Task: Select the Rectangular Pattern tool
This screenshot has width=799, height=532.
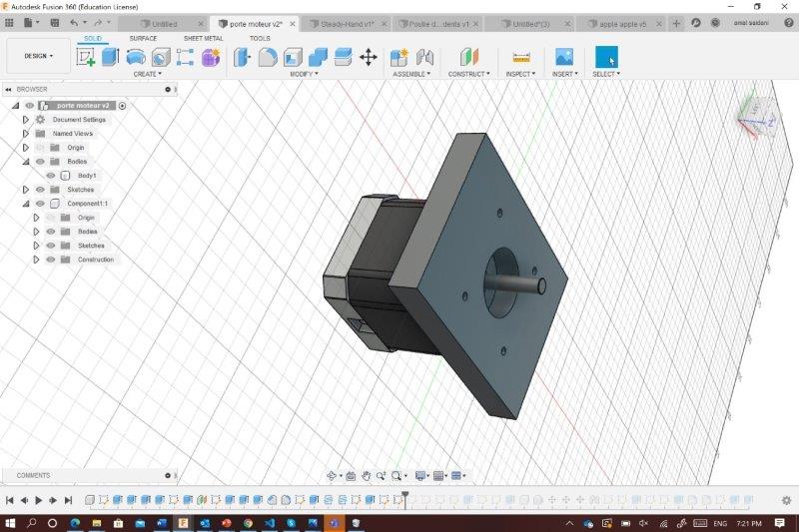Action: point(185,57)
